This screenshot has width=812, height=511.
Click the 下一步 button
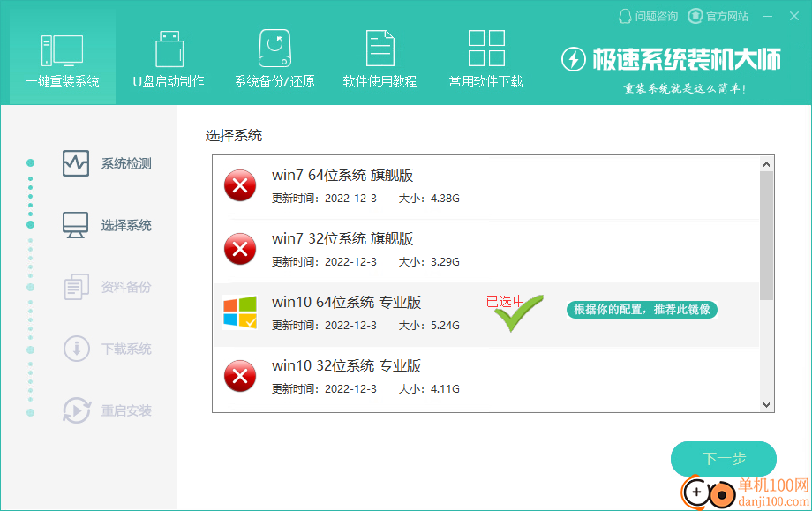(724, 458)
